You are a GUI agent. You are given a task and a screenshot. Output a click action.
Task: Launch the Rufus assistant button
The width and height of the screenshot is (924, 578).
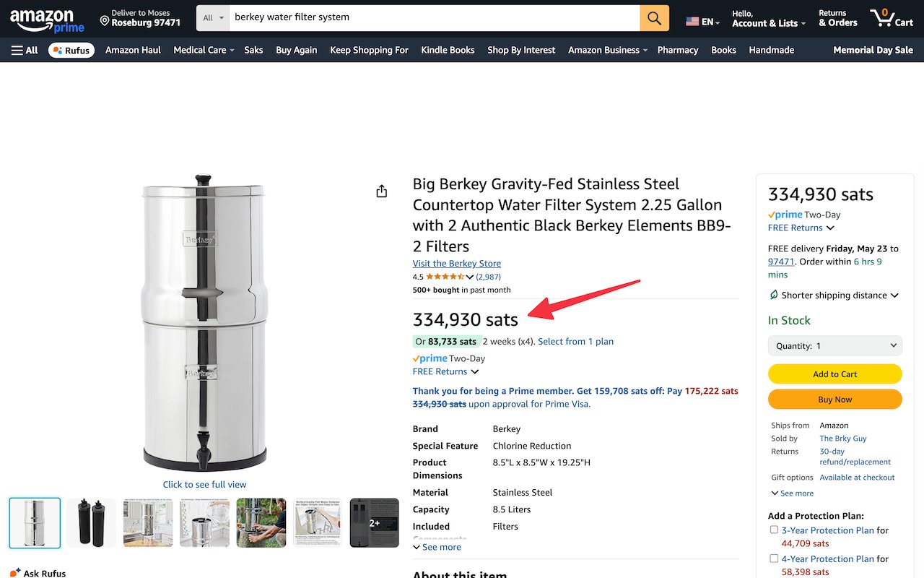[x=71, y=50]
